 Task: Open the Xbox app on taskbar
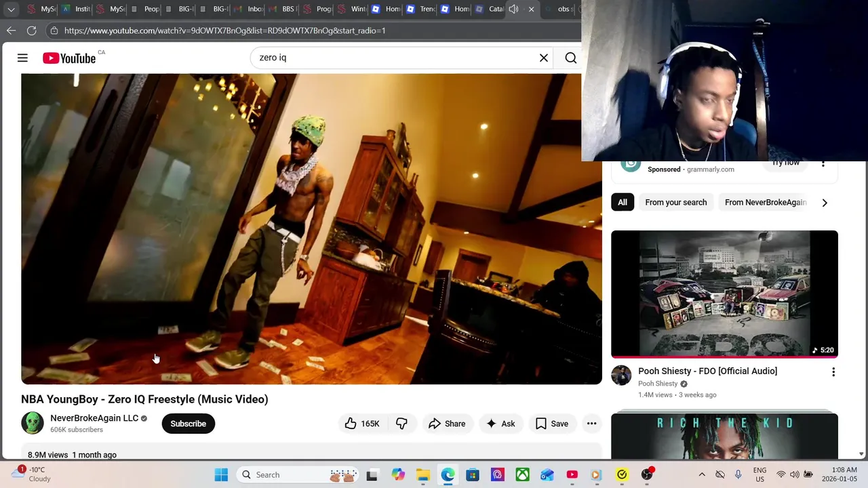(x=522, y=475)
